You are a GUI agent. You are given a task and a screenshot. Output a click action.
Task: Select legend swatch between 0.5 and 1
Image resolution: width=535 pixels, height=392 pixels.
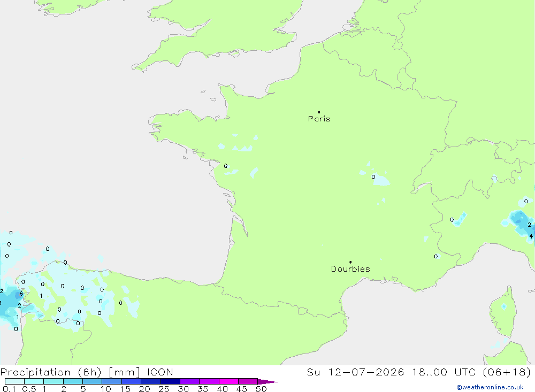34,381
